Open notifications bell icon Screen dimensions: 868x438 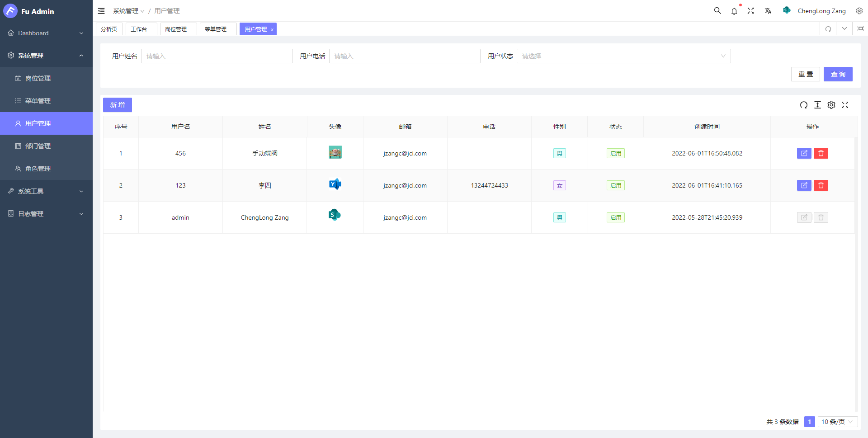tap(734, 11)
